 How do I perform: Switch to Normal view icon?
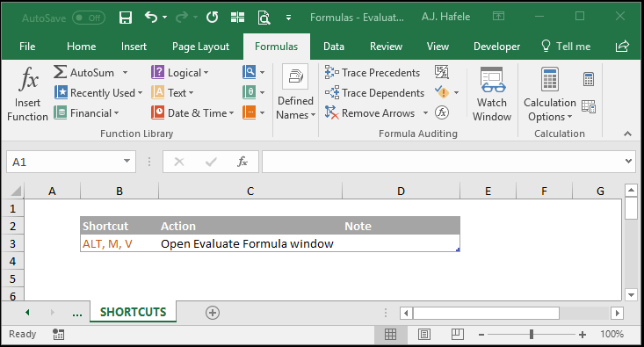click(x=391, y=335)
